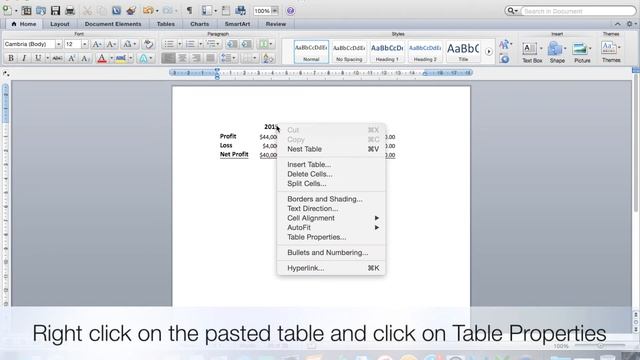Viewport: 640px width, 360px height.
Task: Insert a Shape
Action: [557, 52]
